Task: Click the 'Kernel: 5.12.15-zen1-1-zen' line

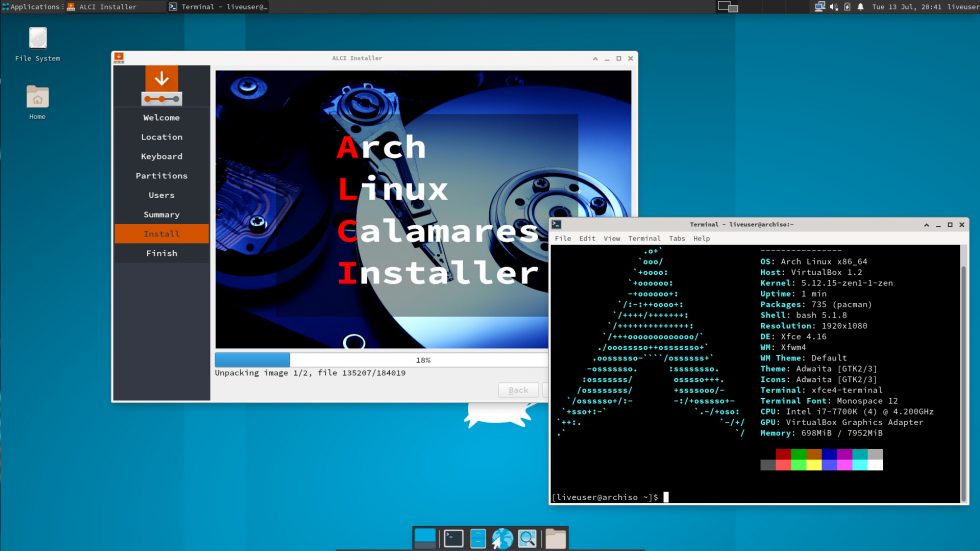Action: (826, 283)
